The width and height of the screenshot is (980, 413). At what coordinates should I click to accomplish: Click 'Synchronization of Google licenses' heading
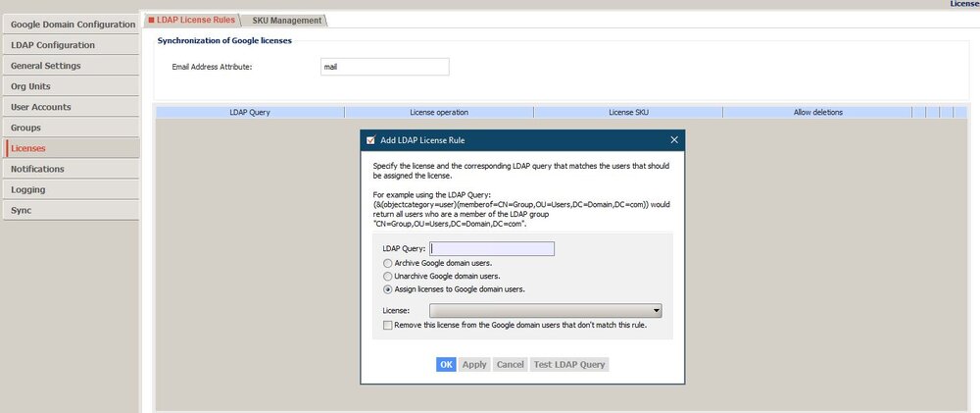click(224, 40)
